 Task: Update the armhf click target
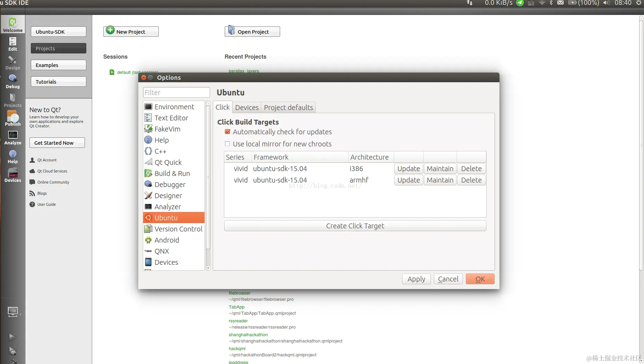409,180
